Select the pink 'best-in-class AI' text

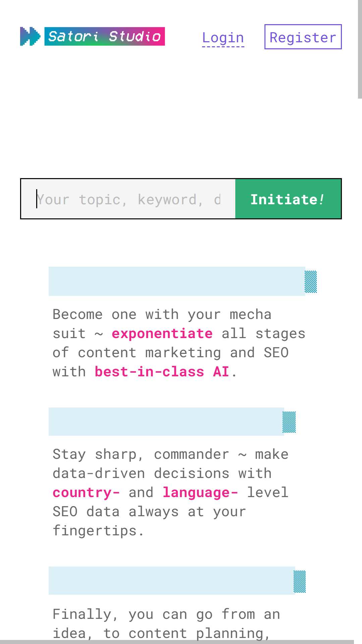coord(162,372)
